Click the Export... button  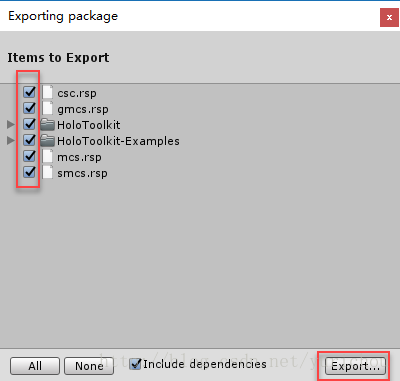(x=355, y=366)
